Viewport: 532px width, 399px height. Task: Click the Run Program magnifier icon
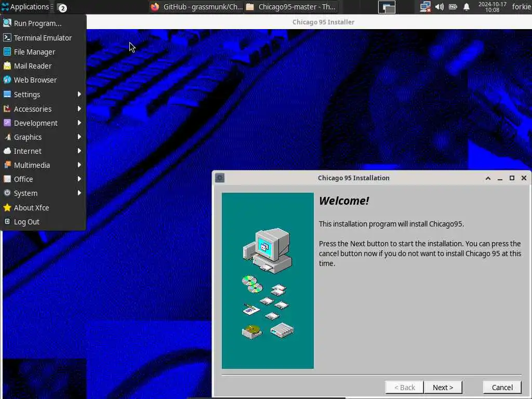point(7,23)
